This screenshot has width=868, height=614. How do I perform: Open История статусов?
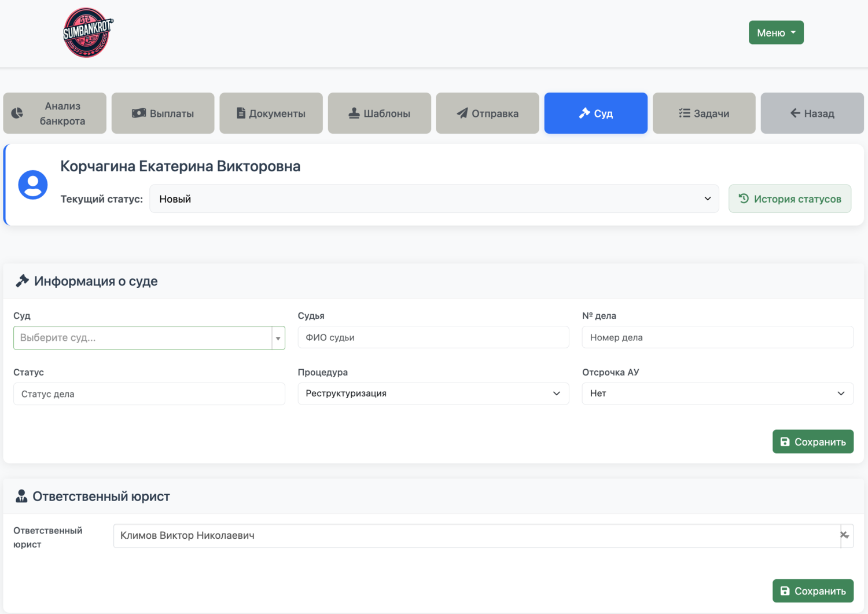tap(790, 198)
